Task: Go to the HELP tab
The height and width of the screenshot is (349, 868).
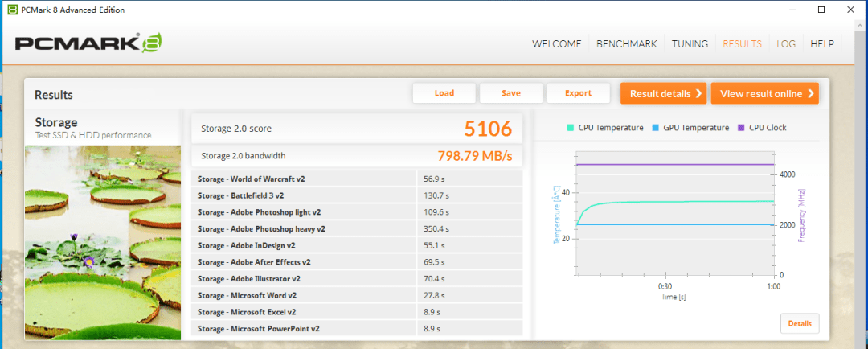Action: (822, 44)
